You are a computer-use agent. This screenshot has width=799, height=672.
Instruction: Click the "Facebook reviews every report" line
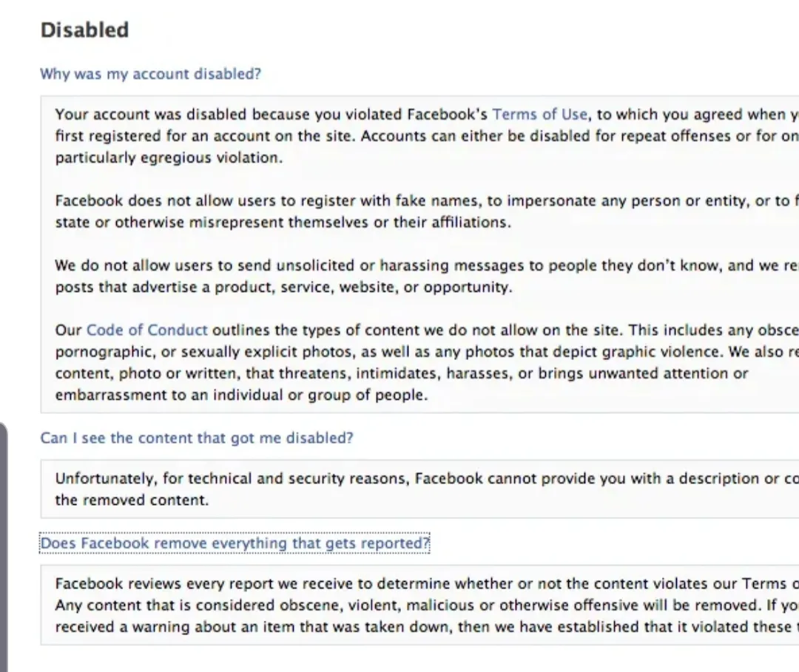pos(370,583)
